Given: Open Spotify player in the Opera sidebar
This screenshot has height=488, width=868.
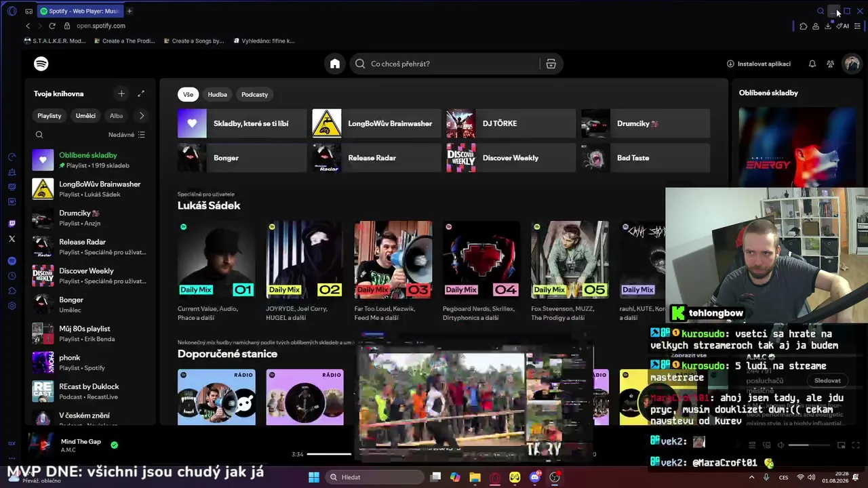Looking at the screenshot, I should (12, 261).
